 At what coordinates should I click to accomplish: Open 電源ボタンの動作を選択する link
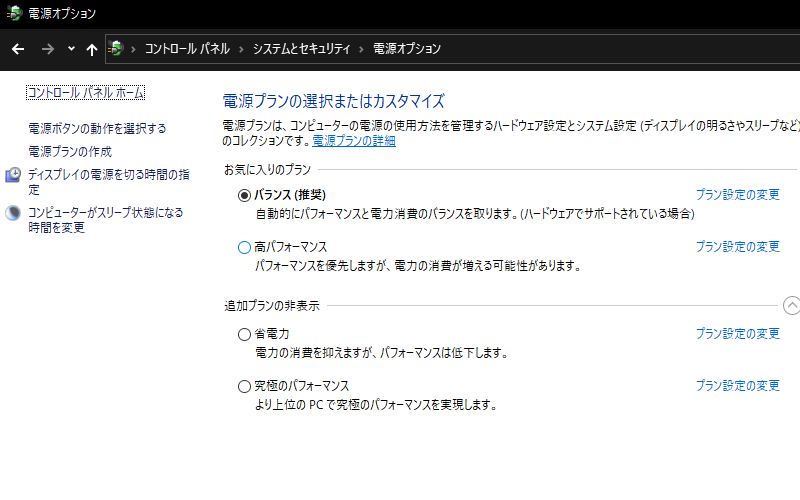[x=97, y=129]
